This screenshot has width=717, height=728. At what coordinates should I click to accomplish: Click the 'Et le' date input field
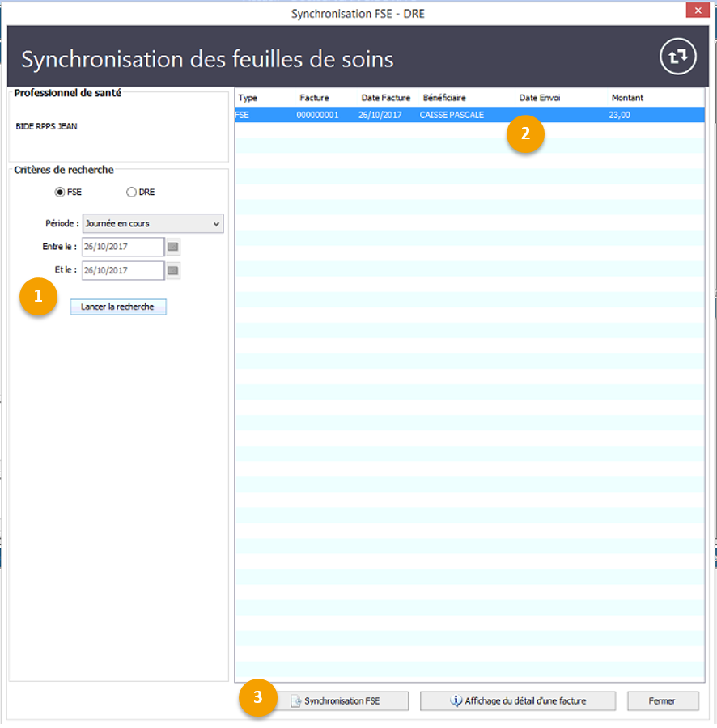tap(123, 270)
